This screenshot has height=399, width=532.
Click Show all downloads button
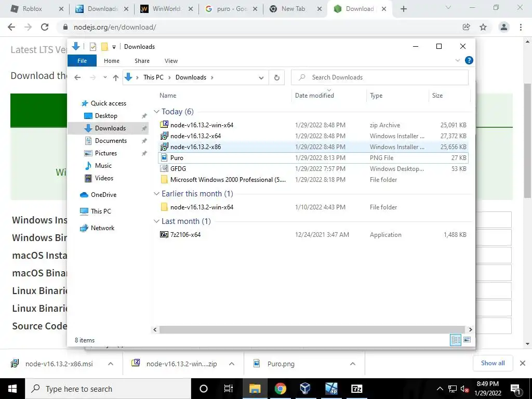coord(493,363)
